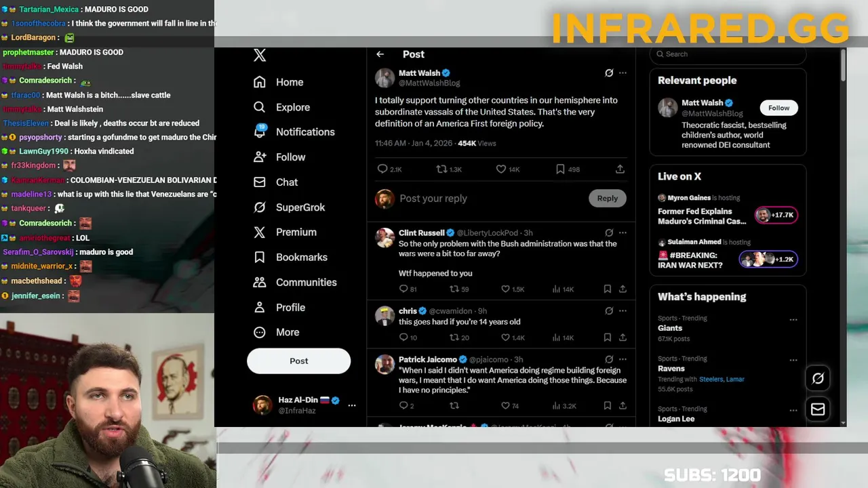This screenshot has width=868, height=488.
Task: Click repost icon with 59 on Clint Russell
Action: [x=454, y=289]
